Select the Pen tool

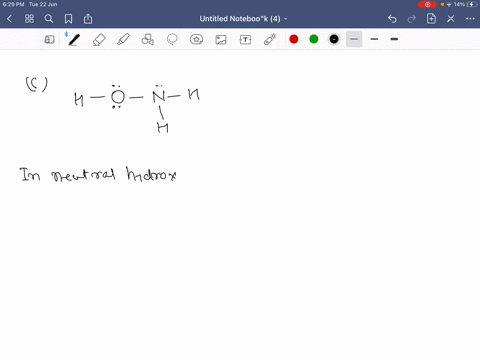click(x=73, y=39)
